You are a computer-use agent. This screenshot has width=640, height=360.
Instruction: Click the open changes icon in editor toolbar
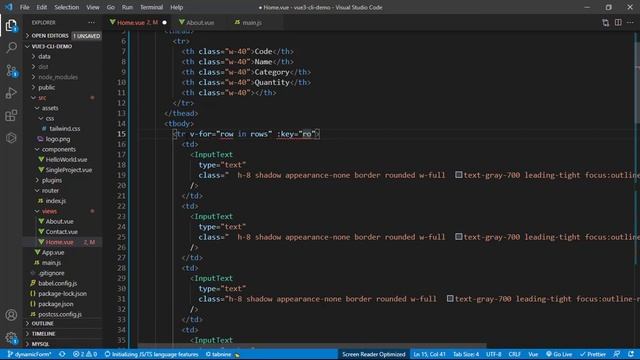[x=605, y=22]
